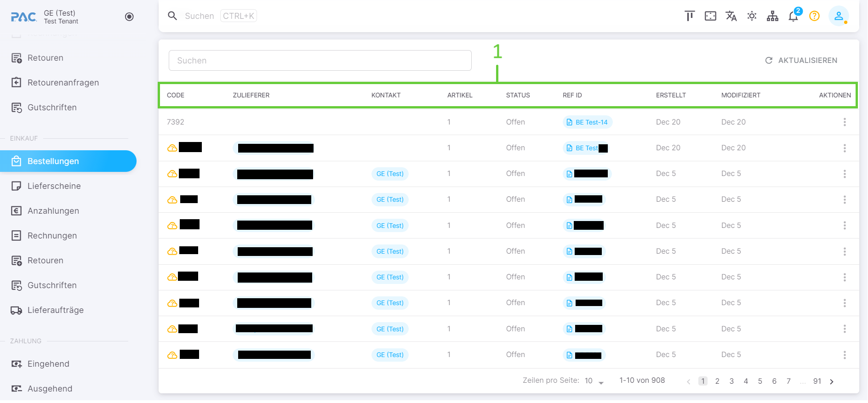
Task: Click the Ausgehend payment icon
Action: [17, 389]
